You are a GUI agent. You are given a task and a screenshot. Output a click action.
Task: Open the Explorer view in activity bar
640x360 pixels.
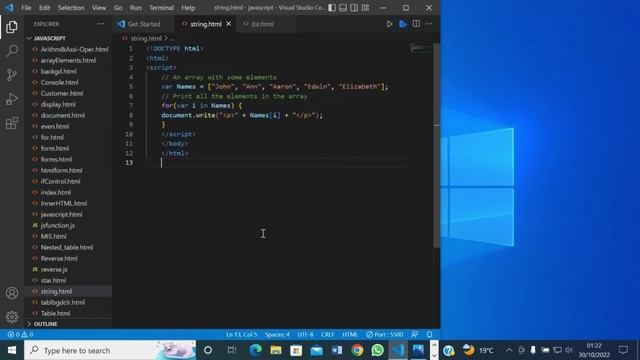click(12, 27)
